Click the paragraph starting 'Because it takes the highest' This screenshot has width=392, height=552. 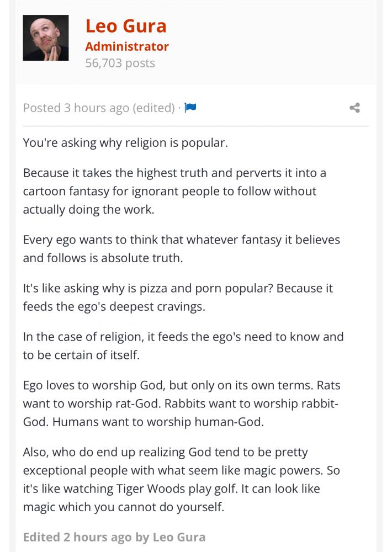174,191
